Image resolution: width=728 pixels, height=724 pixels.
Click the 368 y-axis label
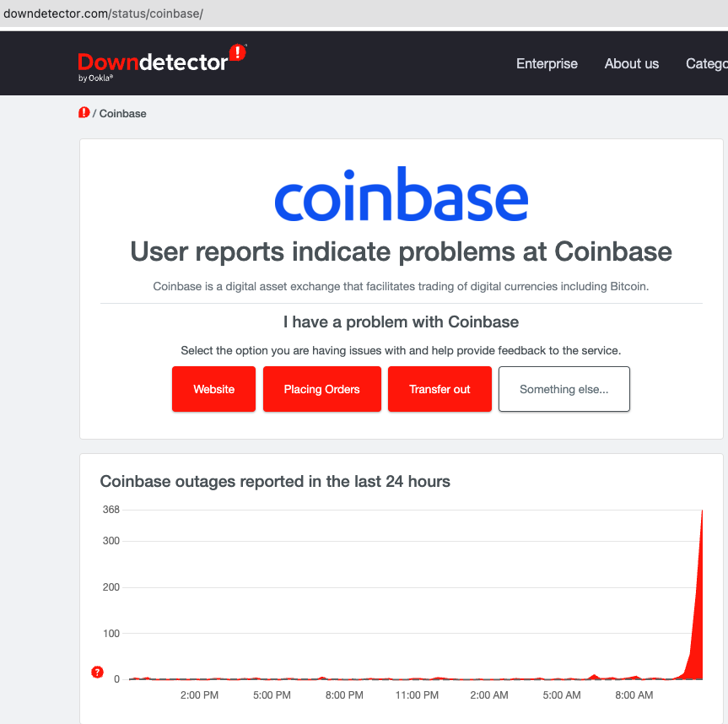click(111, 510)
